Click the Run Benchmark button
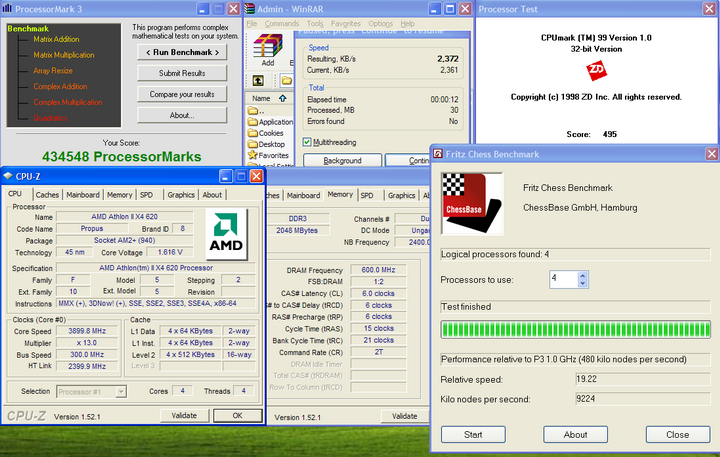Screen dimensions: 720x457 (182, 52)
